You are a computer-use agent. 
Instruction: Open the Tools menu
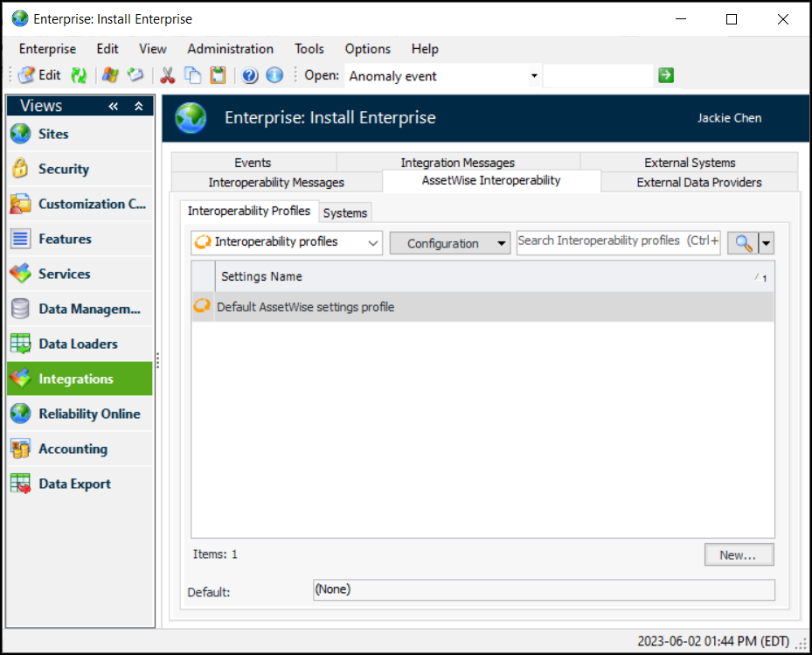[x=309, y=49]
